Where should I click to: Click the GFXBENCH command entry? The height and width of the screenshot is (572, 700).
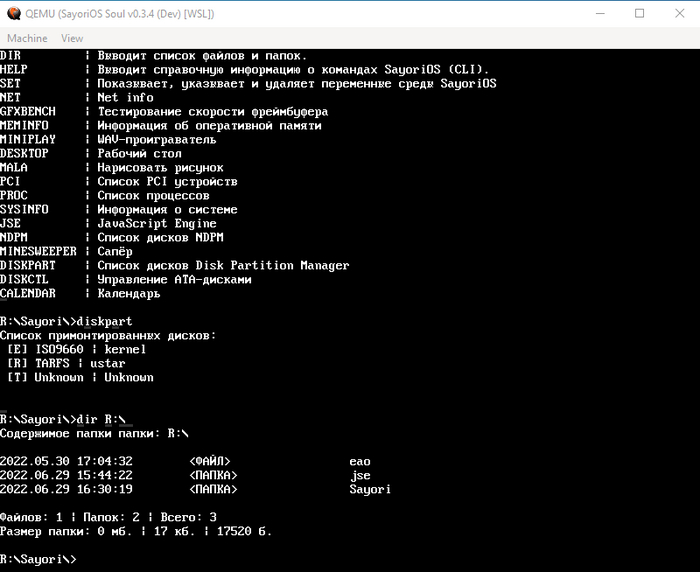pos(28,112)
